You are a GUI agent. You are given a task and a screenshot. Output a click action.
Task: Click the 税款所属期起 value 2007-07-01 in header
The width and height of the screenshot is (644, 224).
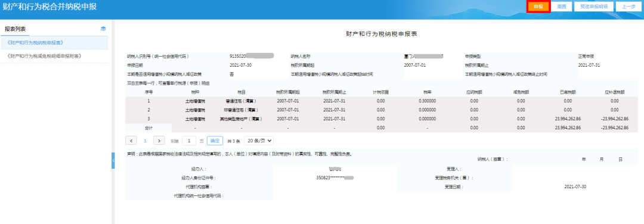(x=415, y=65)
